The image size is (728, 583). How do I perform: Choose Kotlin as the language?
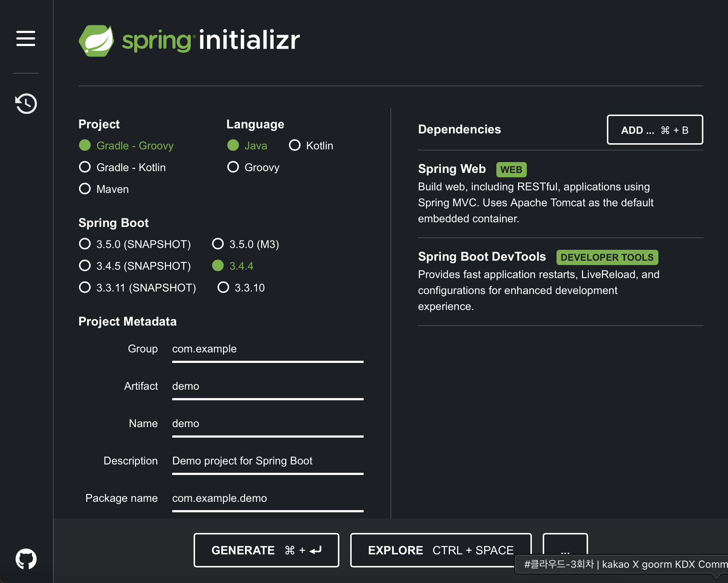click(x=311, y=145)
